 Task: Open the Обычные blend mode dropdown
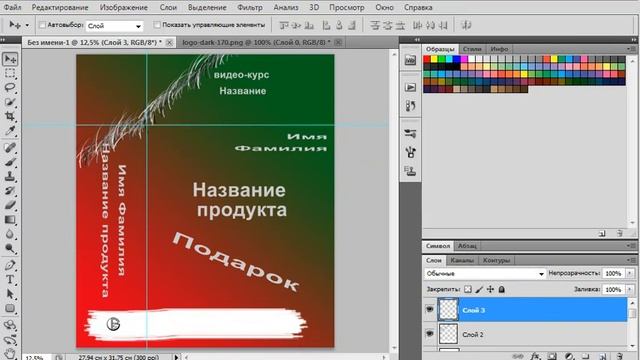pyautogui.click(x=485, y=273)
